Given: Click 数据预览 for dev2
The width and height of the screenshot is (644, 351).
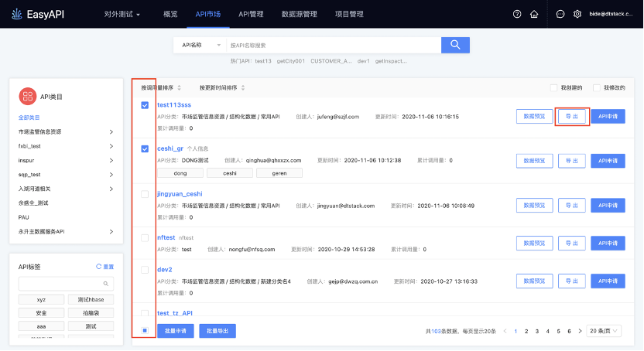Looking at the screenshot, I should pos(534,281).
